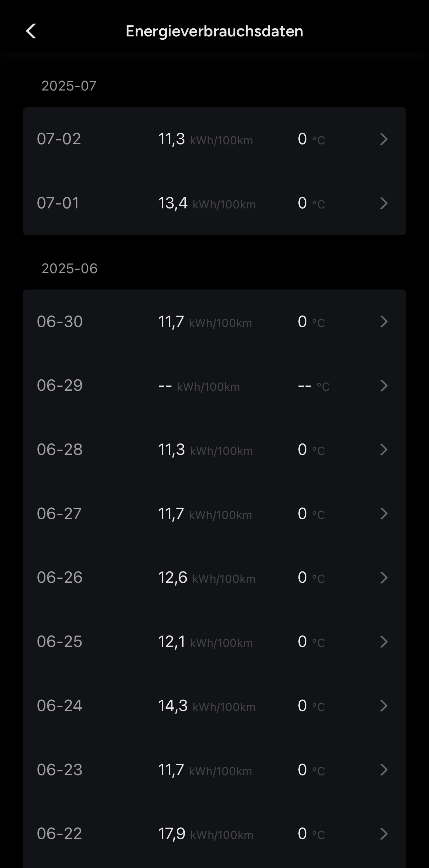The width and height of the screenshot is (429, 868).
Task: Tap chevron arrow on 06-25 row
Action: [x=384, y=642]
